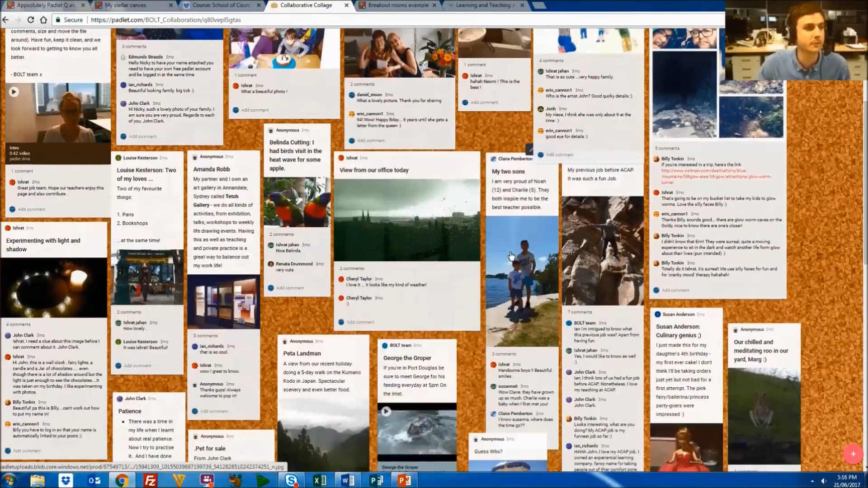Screen dimensions: 868x488
Task: Play the Intro 0:42 video
Action: coord(14,92)
